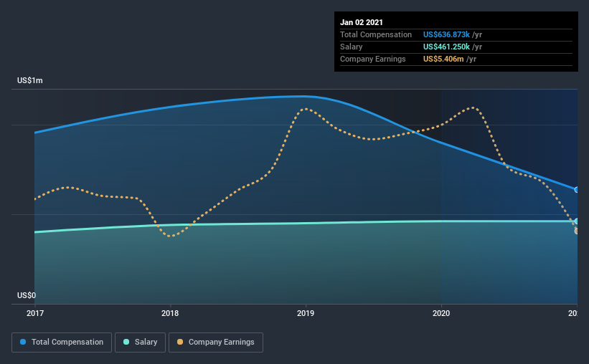Click the teal Salary end marker
The height and width of the screenshot is (364, 589).
click(x=577, y=221)
